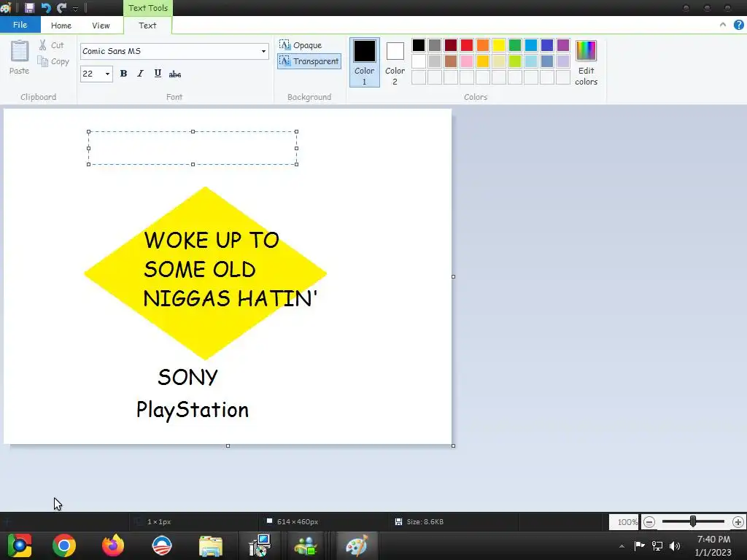
Task: Open Firefox from the taskbar
Action: click(x=113, y=545)
